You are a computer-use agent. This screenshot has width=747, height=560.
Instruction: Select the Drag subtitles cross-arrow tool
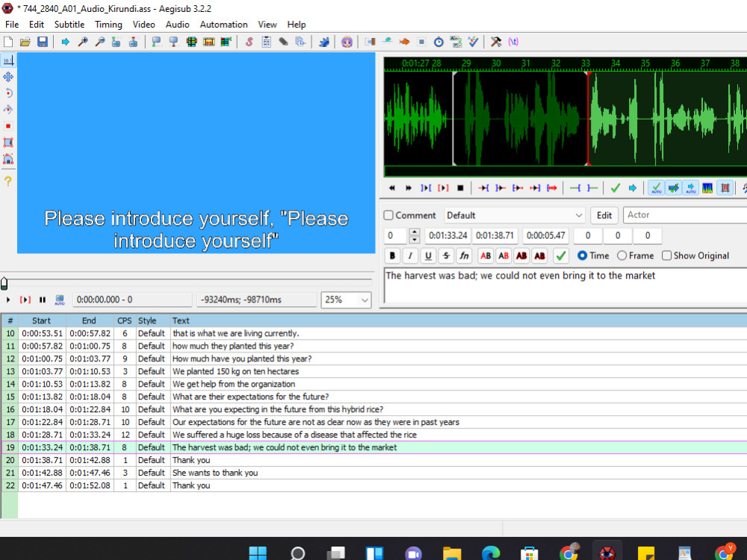point(8,77)
